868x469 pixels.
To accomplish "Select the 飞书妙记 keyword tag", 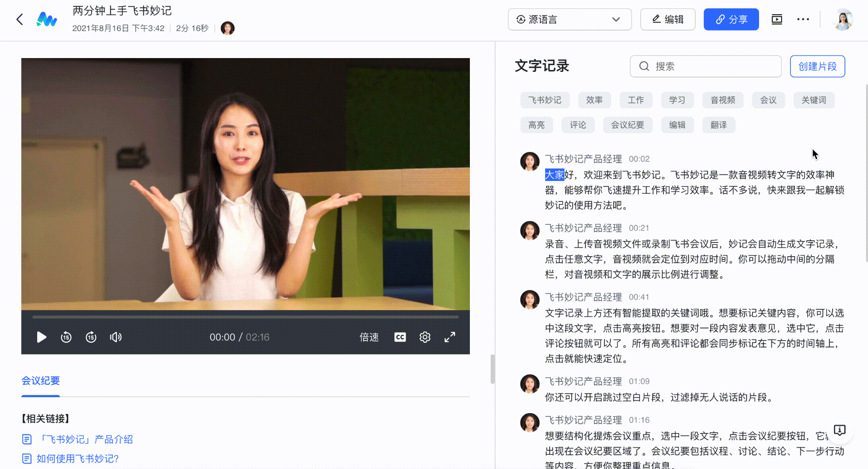I will (545, 100).
